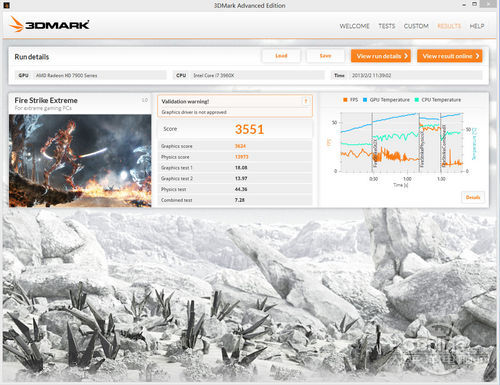
Task: Click the blue GPU Temperature legend square
Action: (365, 100)
